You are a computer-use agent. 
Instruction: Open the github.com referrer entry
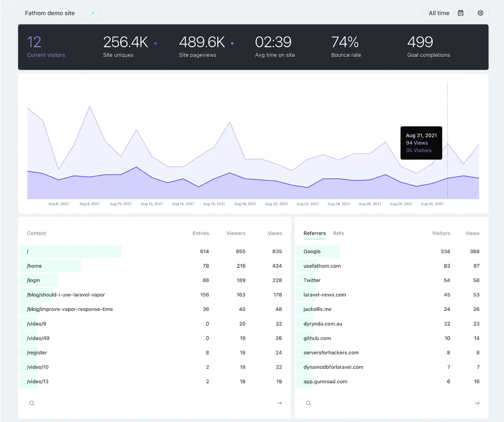pyautogui.click(x=316, y=338)
